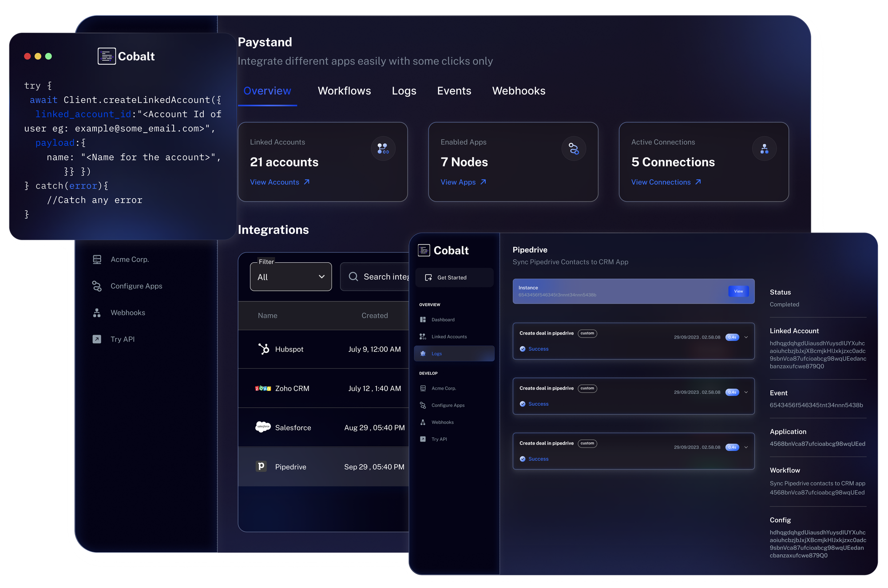Screen dimensions: 888x588
Task: Select the Salesforce integration name
Action: [x=293, y=428]
